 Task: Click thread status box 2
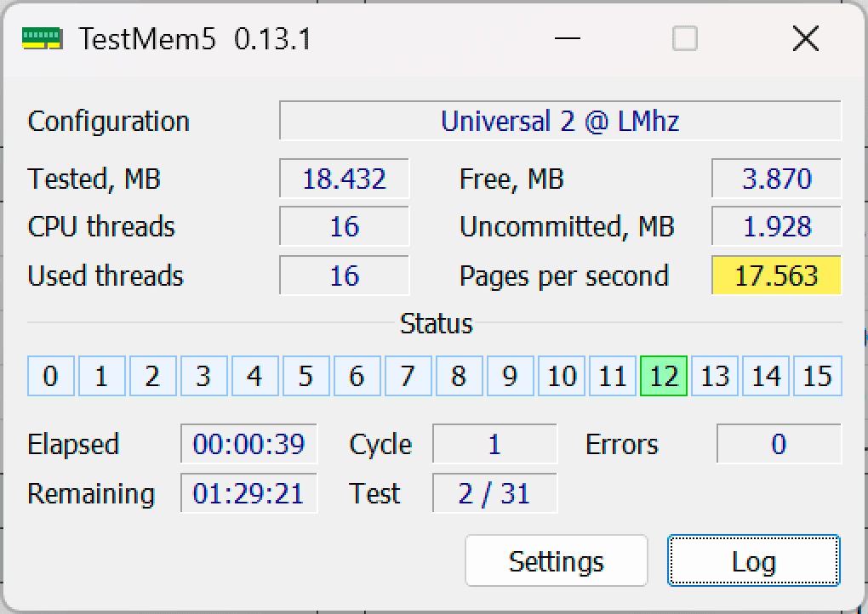tap(153, 376)
